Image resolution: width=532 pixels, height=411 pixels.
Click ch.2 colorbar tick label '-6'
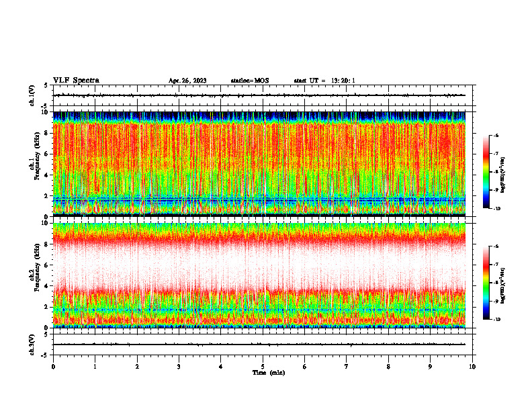(x=496, y=246)
